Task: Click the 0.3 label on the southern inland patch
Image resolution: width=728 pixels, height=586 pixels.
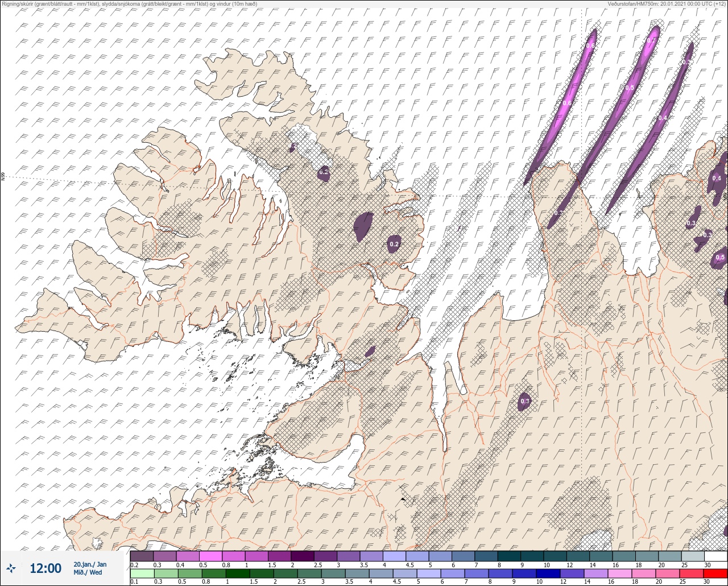Action: (x=524, y=402)
